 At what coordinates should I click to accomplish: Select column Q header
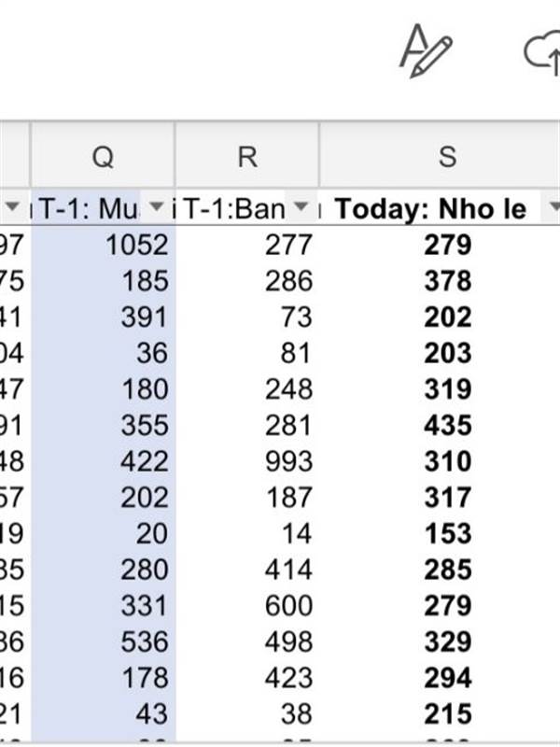(x=103, y=157)
